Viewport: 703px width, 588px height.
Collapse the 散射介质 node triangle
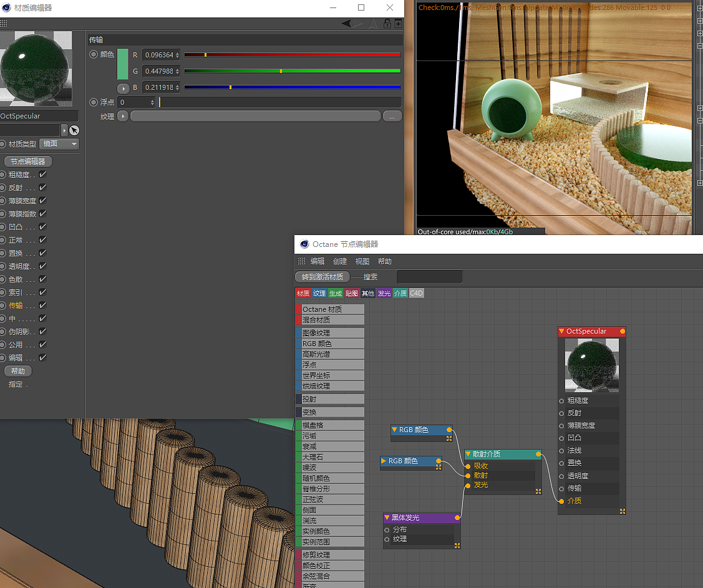[x=468, y=454]
